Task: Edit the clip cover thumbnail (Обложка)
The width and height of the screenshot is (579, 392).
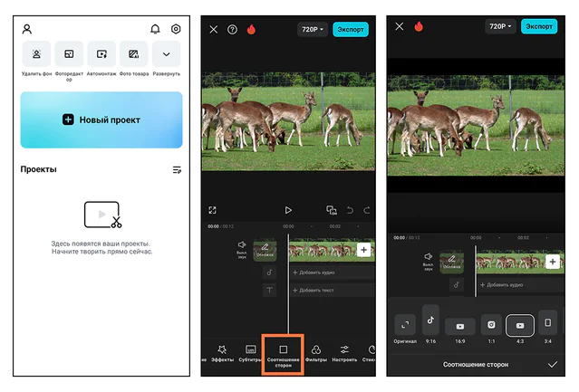Action: tap(265, 248)
